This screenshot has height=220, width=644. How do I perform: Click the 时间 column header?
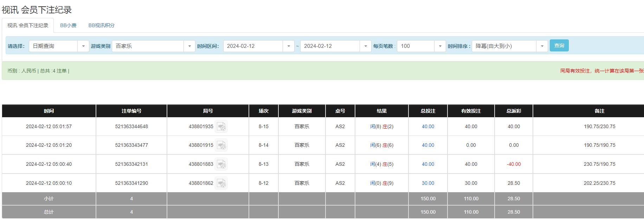pyautogui.click(x=49, y=111)
